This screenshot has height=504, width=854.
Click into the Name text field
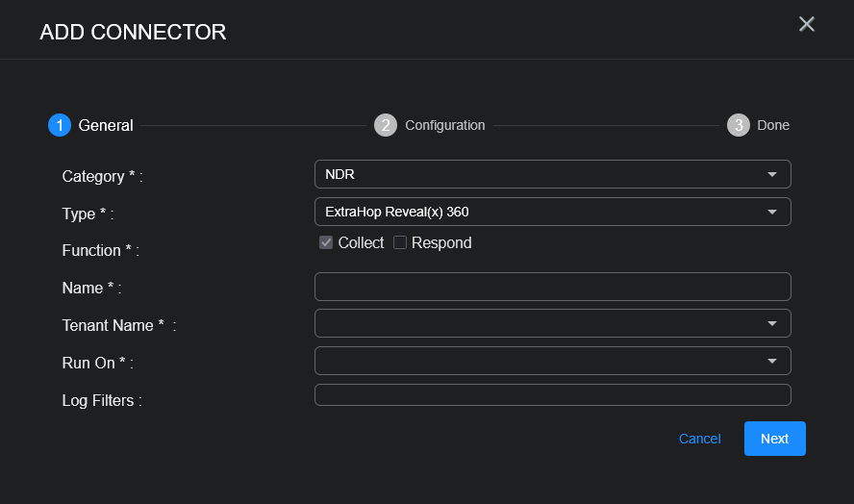point(552,287)
